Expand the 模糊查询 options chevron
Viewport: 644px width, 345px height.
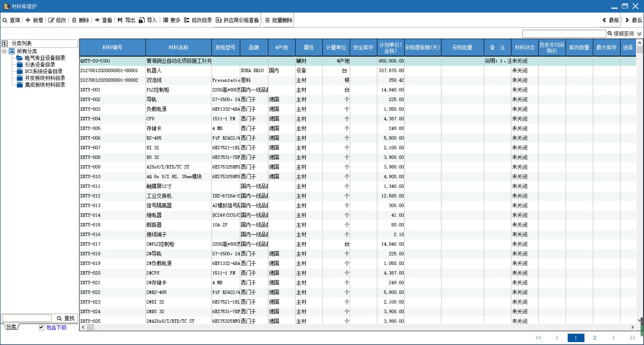point(639,34)
